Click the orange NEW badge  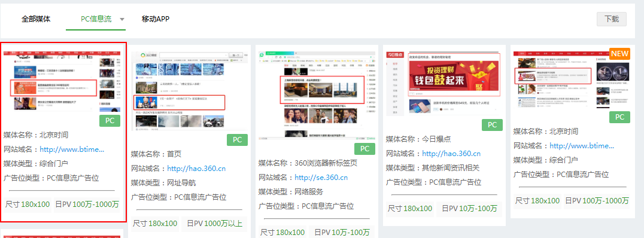point(620,53)
